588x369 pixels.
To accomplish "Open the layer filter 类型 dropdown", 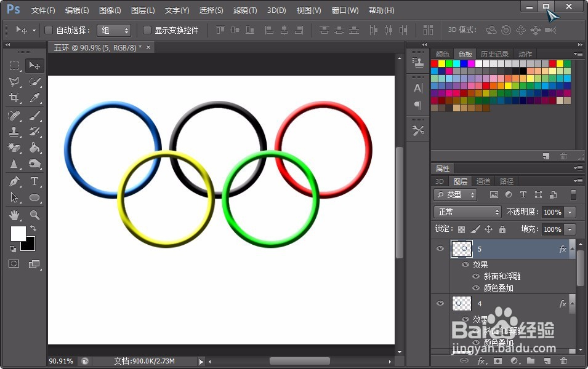I will (455, 194).
